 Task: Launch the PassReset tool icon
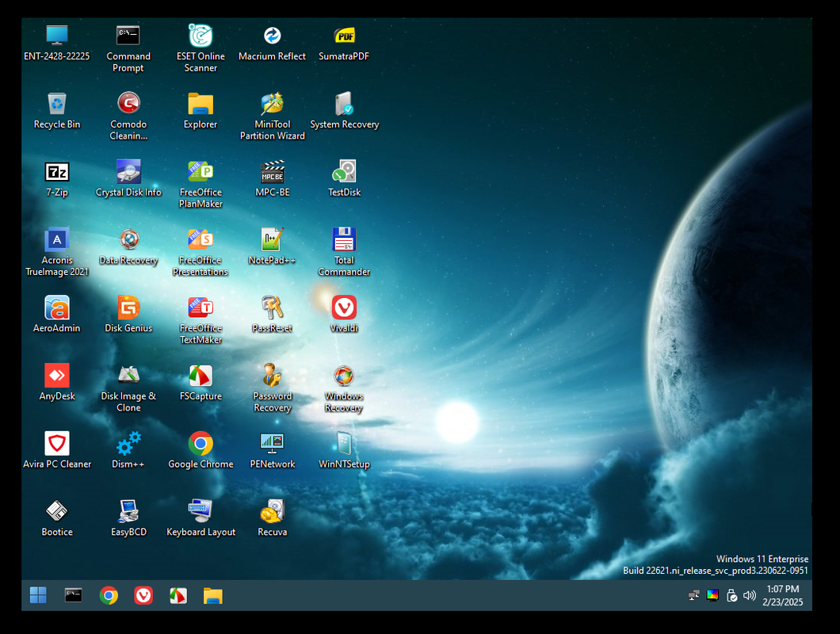coord(272,308)
